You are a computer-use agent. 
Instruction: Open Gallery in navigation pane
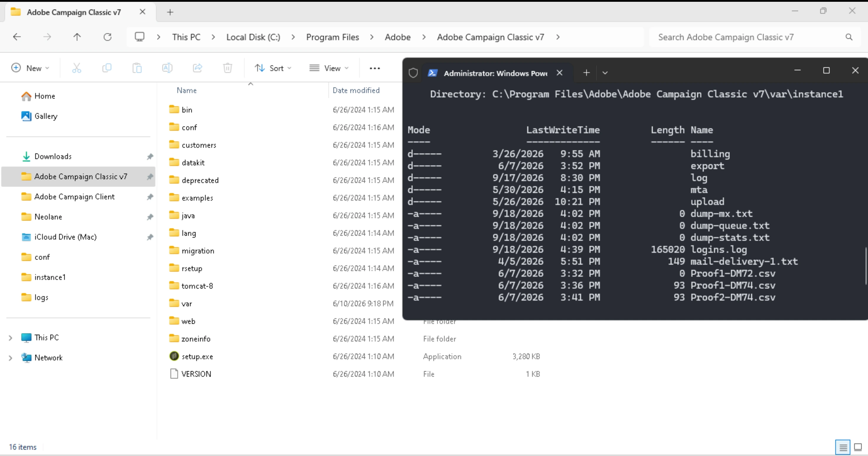(46, 116)
